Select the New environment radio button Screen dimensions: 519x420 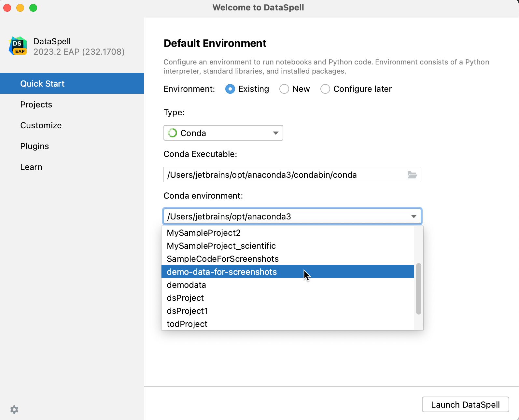(284, 89)
